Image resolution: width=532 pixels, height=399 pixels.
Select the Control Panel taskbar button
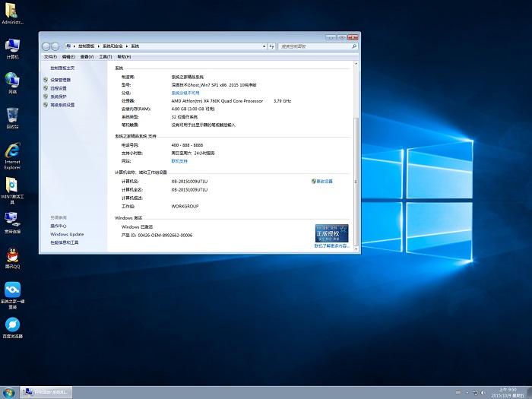coord(46,392)
